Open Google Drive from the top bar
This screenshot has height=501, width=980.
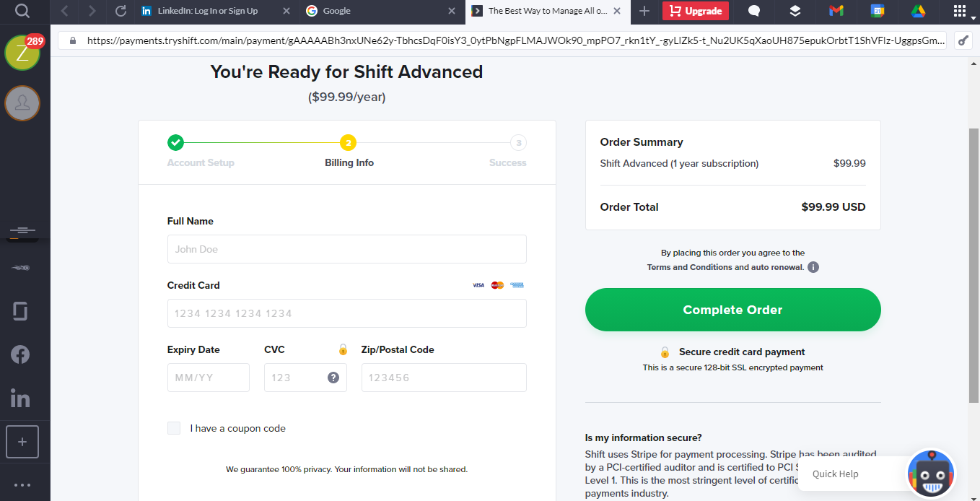[918, 11]
